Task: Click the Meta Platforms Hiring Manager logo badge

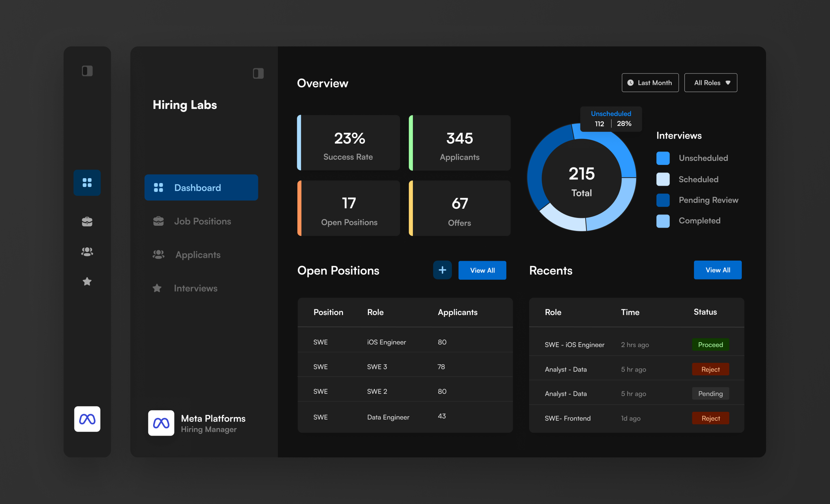Action: (161, 423)
